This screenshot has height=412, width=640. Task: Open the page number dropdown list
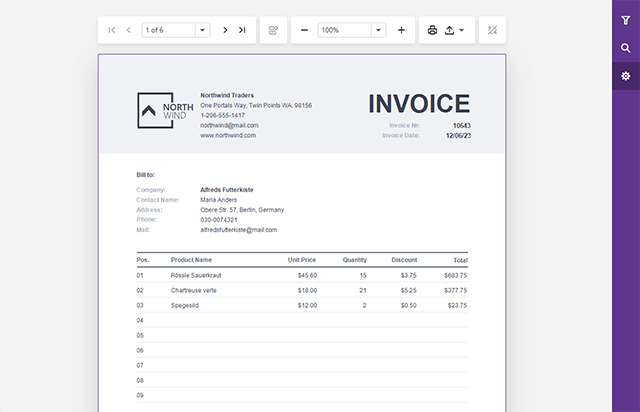(x=202, y=30)
